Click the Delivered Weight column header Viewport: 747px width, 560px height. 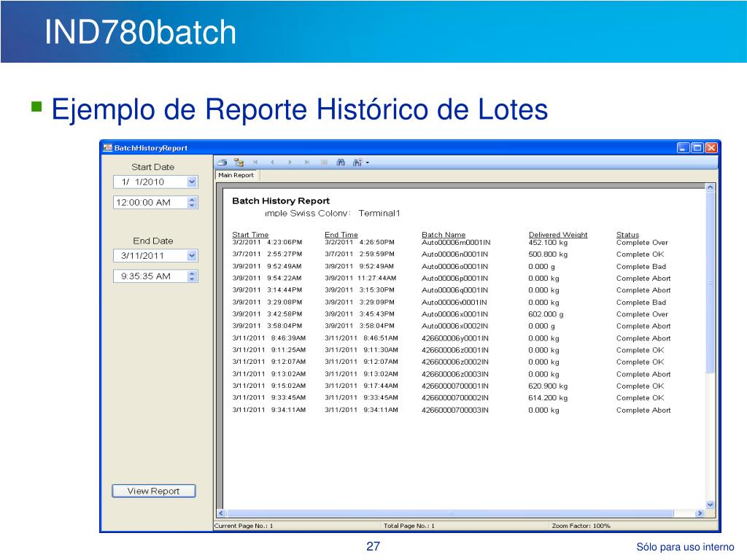click(x=558, y=234)
